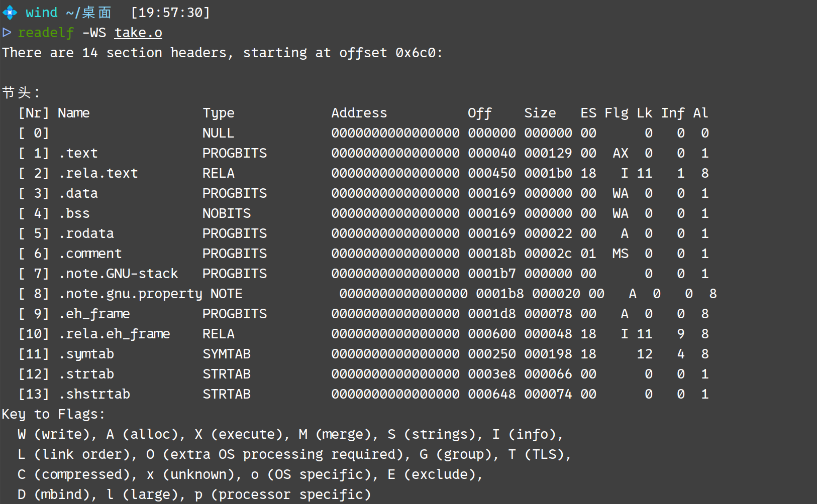The image size is (817, 504).
Task: Click the .note.gnu.property section name
Action: 130,294
